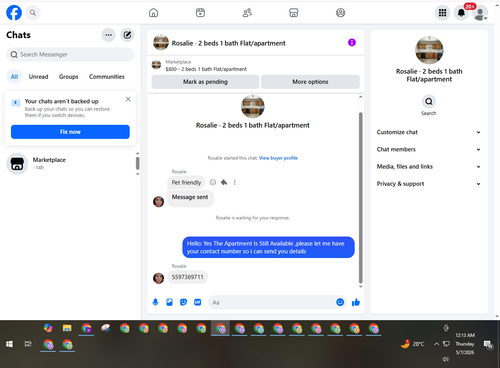Viewport: 500px width, 368px height.
Task: Attach a file with photo icon
Action: pyautogui.click(x=169, y=302)
